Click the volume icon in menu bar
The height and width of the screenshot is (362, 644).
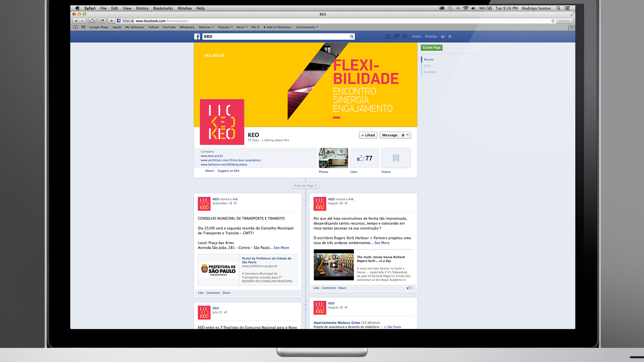473,8
